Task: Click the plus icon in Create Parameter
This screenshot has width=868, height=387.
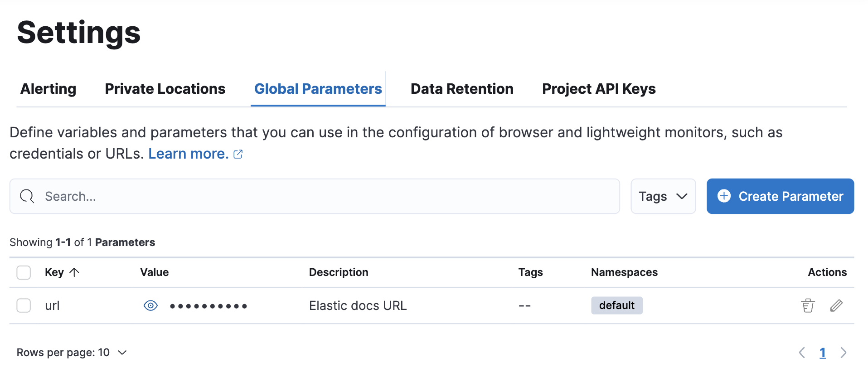Action: [724, 196]
